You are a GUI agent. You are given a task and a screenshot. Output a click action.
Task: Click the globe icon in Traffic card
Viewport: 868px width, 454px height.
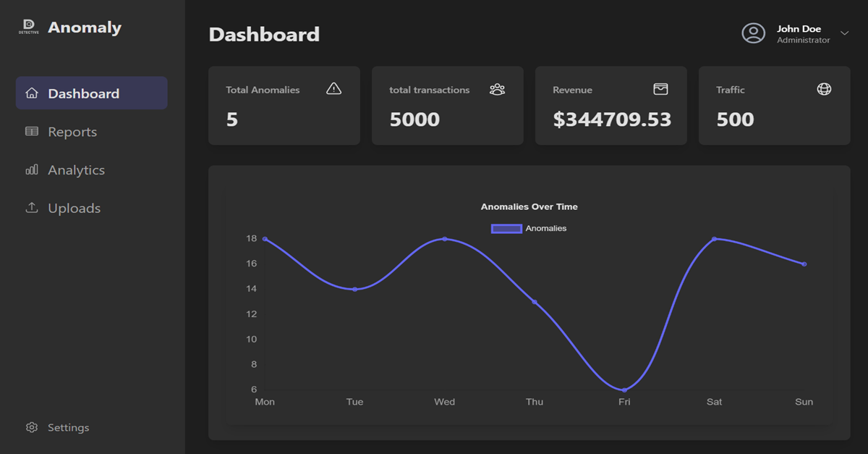[x=824, y=89]
